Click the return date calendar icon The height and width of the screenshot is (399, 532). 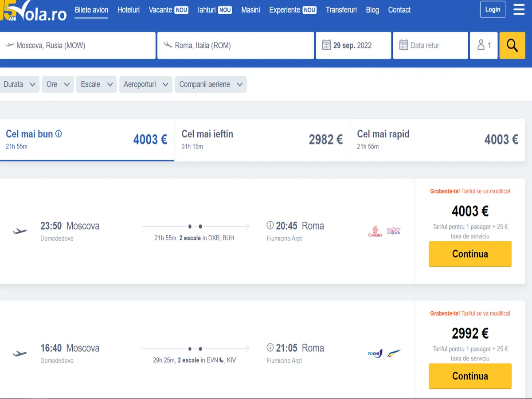[403, 45]
